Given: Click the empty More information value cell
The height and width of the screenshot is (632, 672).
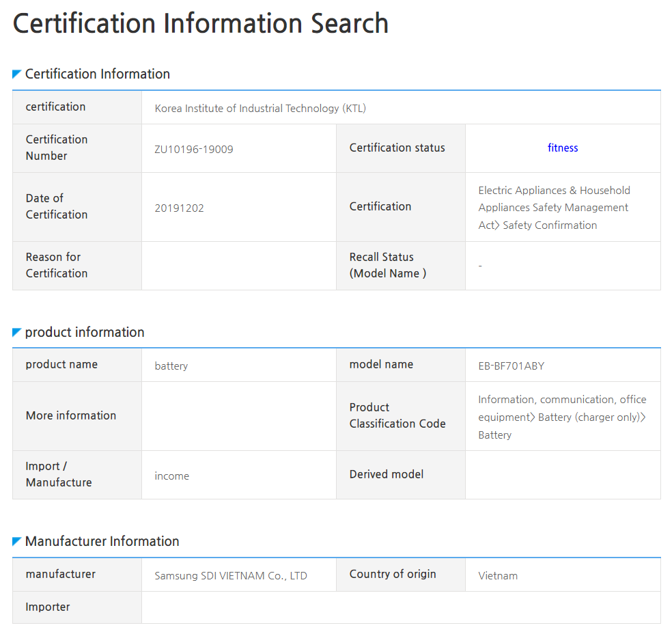Looking at the screenshot, I should 238,416.
